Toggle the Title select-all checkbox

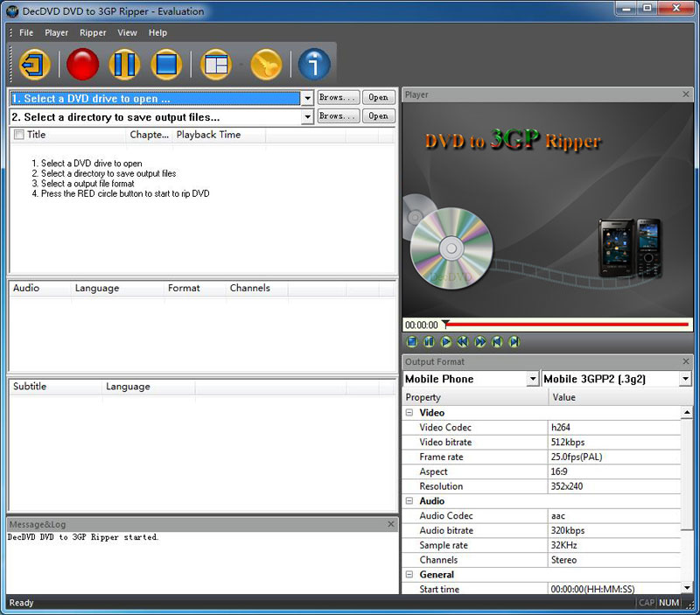[18, 135]
